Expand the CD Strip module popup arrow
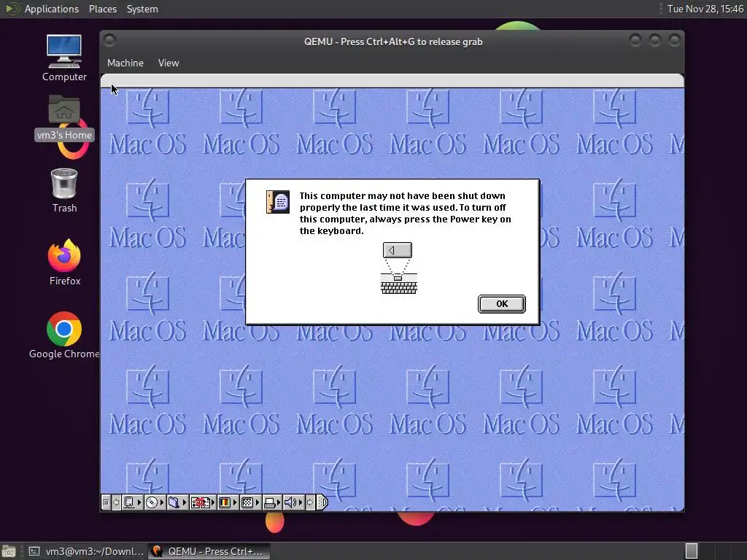The width and height of the screenshot is (747, 560). click(162, 502)
